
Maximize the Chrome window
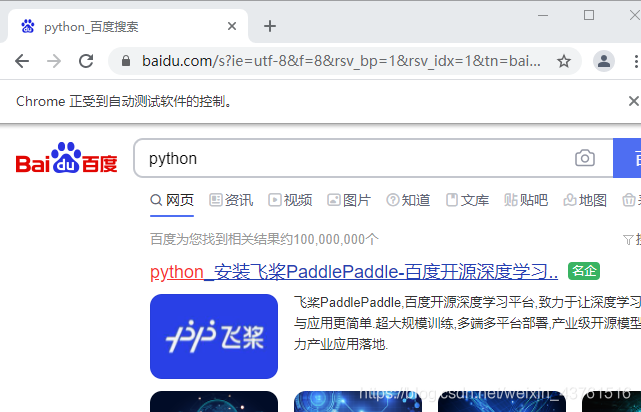pyautogui.click(x=589, y=16)
